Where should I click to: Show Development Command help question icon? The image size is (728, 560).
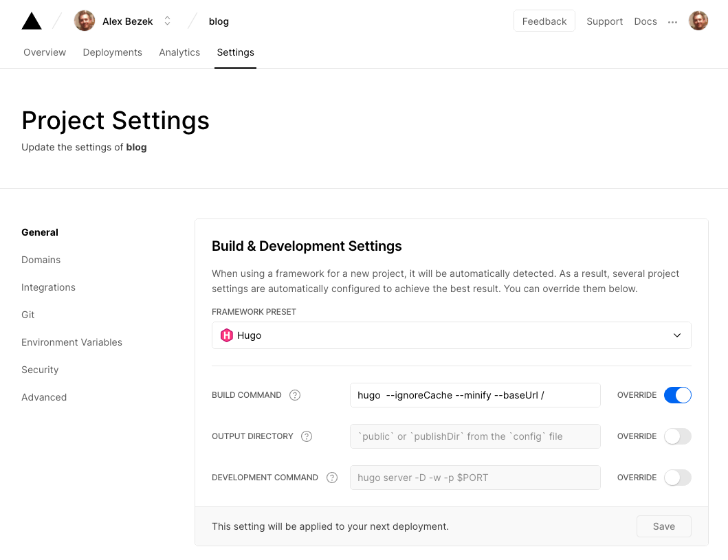(332, 478)
